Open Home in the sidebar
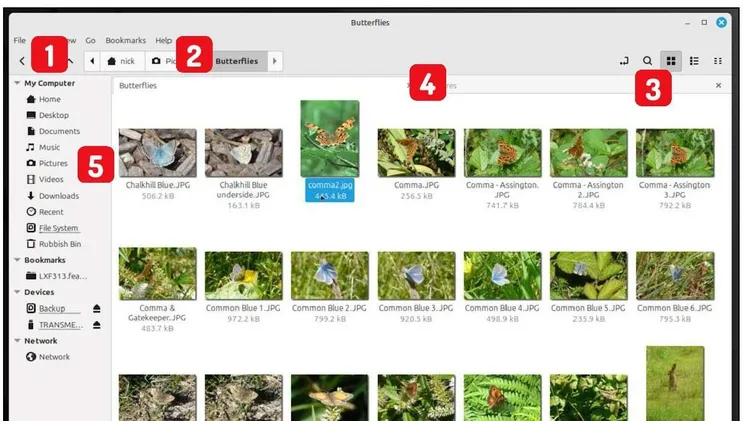Viewport: 750px width, 421px height. point(49,99)
